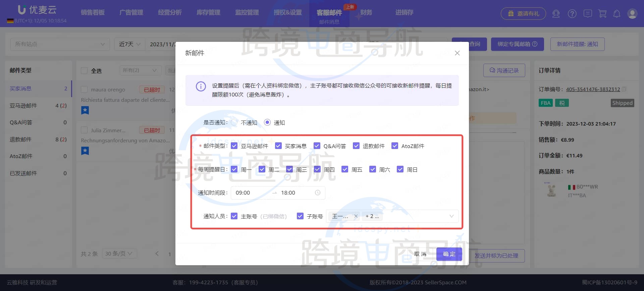Open the notification bell icon
The height and width of the screenshot is (291, 644).
point(616,14)
